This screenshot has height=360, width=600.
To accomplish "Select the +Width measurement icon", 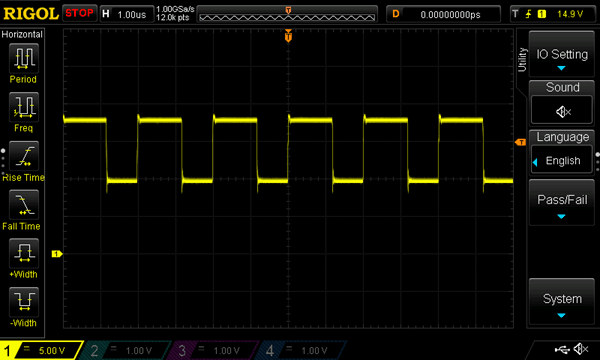I will point(24,253).
